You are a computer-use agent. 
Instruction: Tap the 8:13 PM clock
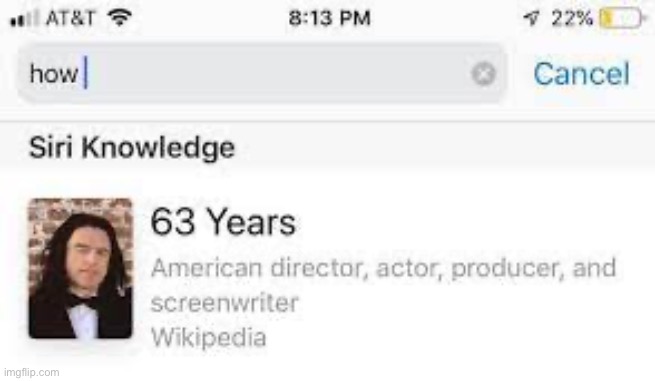coord(330,18)
